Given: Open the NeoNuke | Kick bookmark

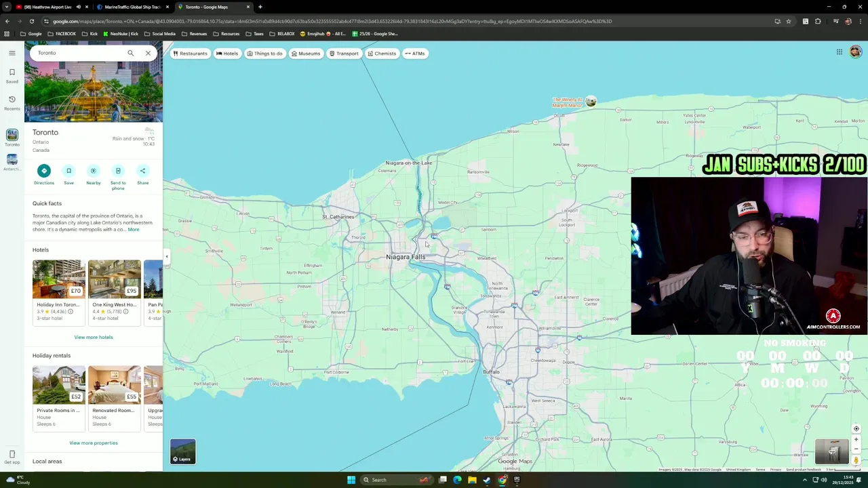Looking at the screenshot, I should pos(120,34).
